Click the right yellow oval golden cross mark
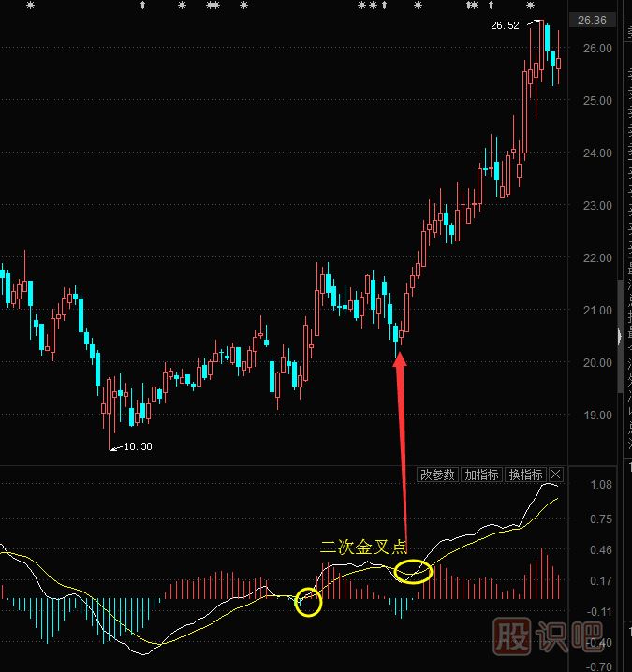The width and height of the screenshot is (632, 672). [x=413, y=571]
